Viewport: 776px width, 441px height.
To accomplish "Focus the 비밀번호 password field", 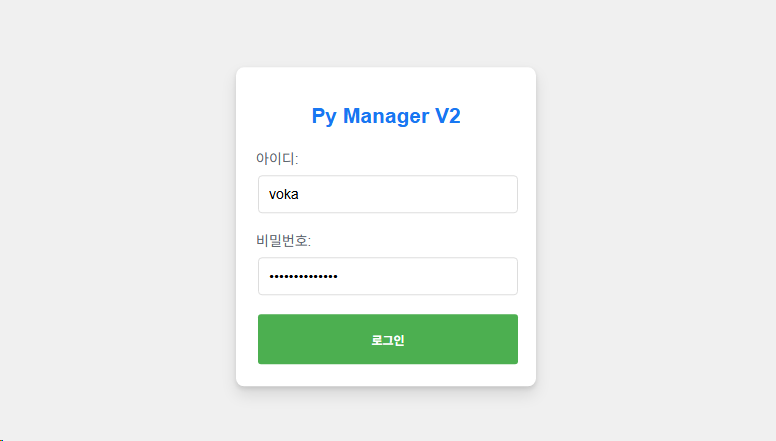I will (388, 276).
